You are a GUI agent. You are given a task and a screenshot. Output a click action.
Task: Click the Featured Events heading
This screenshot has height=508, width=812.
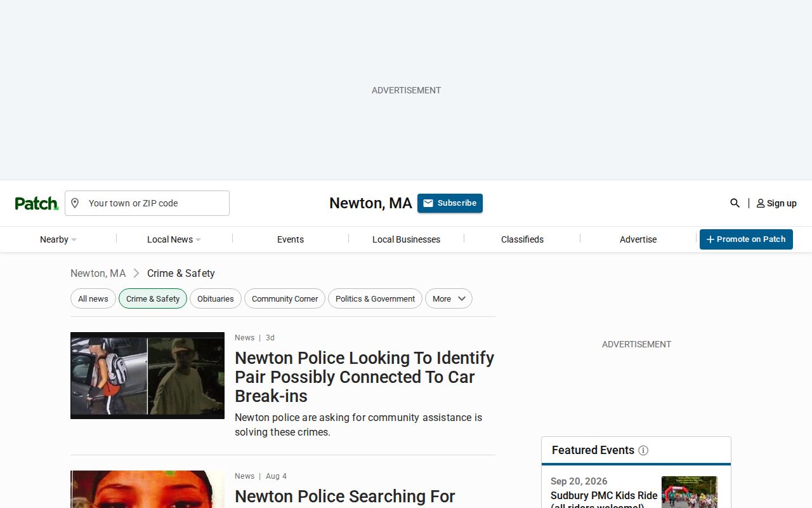tap(593, 450)
